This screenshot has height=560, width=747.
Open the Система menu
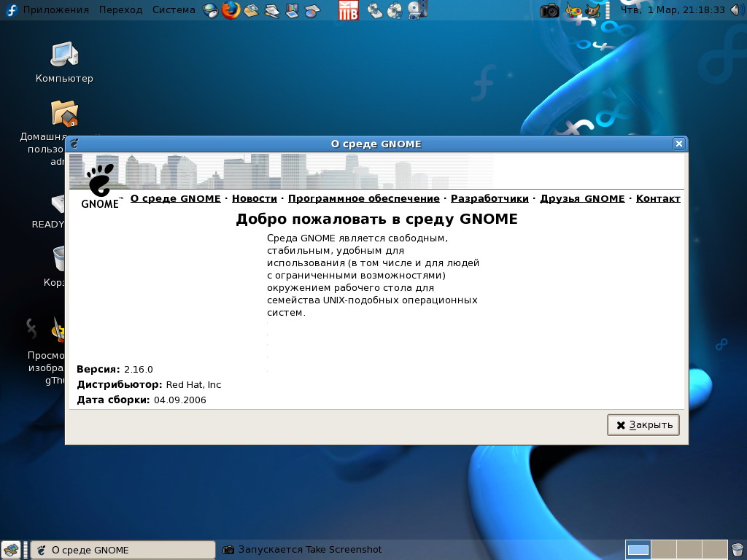(174, 10)
